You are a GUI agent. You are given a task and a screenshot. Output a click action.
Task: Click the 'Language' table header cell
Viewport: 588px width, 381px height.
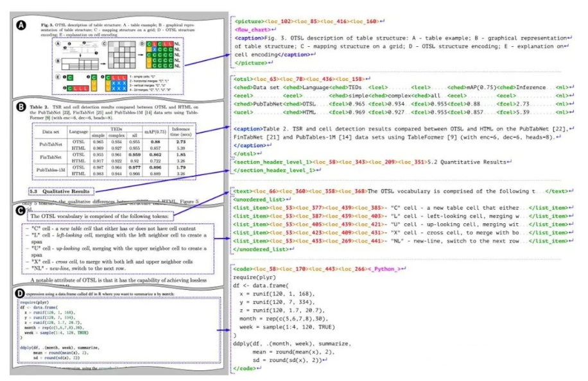[78, 132]
